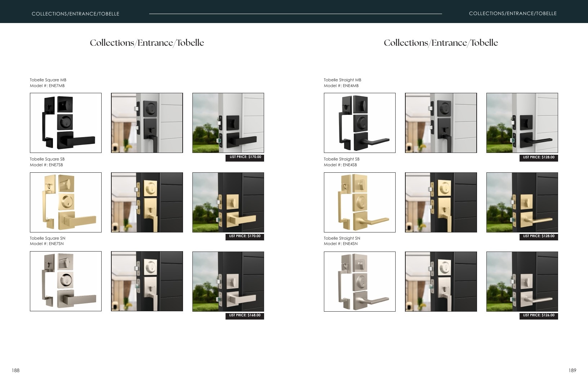View the Tobelle Square SN nickel handleset image
588x380 pixels.
(66, 281)
